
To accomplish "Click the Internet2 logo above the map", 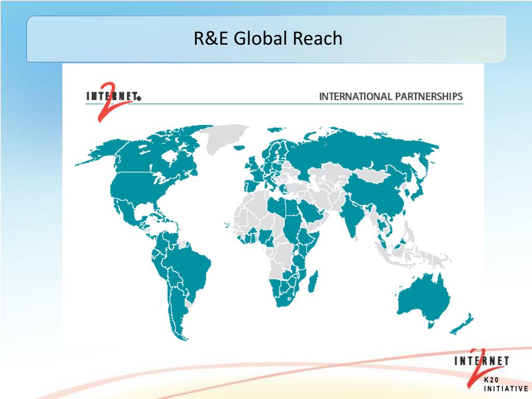I will [113, 101].
